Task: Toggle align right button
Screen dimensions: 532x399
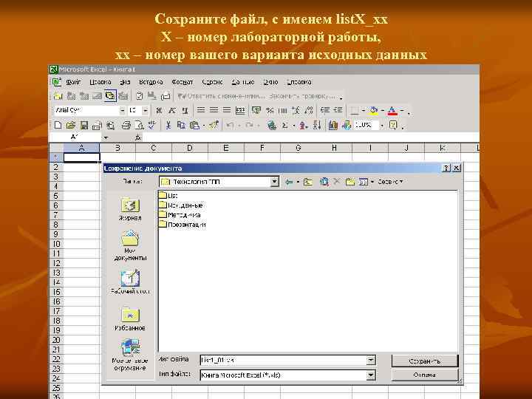Action: pyautogui.click(x=227, y=110)
